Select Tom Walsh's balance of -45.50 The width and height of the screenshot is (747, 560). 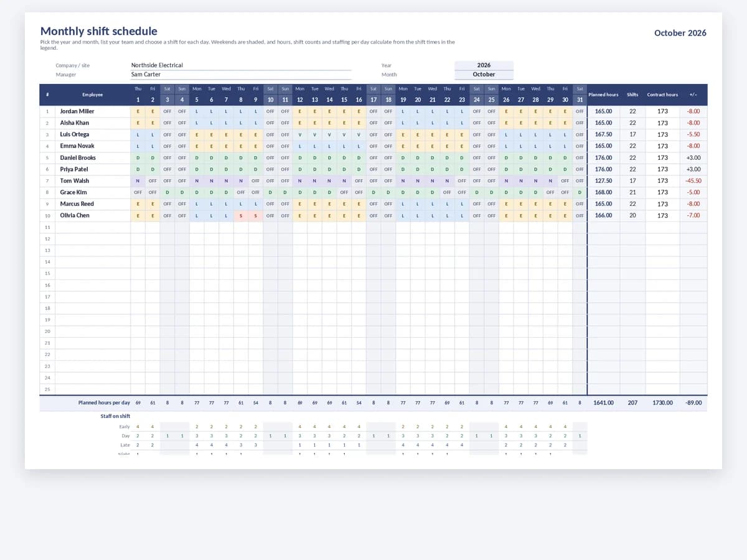point(693,181)
